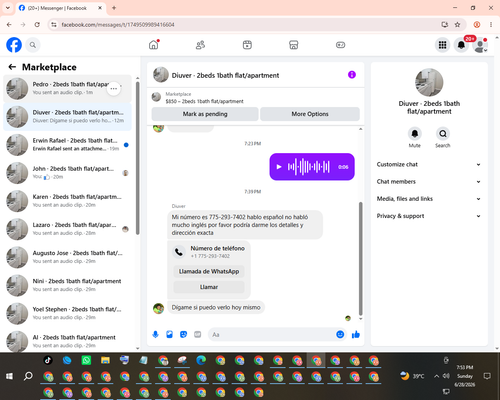Open Gaming icon in top navigation
This screenshot has height=400, width=500.
tap(340, 45)
